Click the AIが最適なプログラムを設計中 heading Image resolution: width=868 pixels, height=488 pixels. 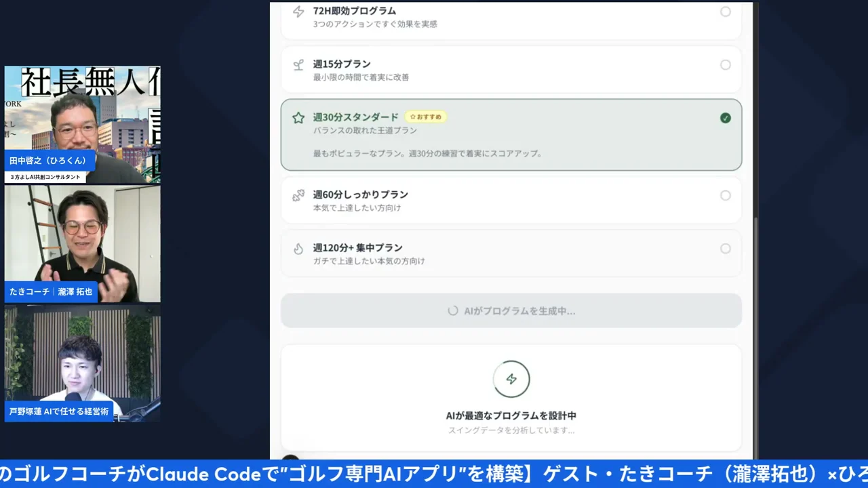coord(511,415)
